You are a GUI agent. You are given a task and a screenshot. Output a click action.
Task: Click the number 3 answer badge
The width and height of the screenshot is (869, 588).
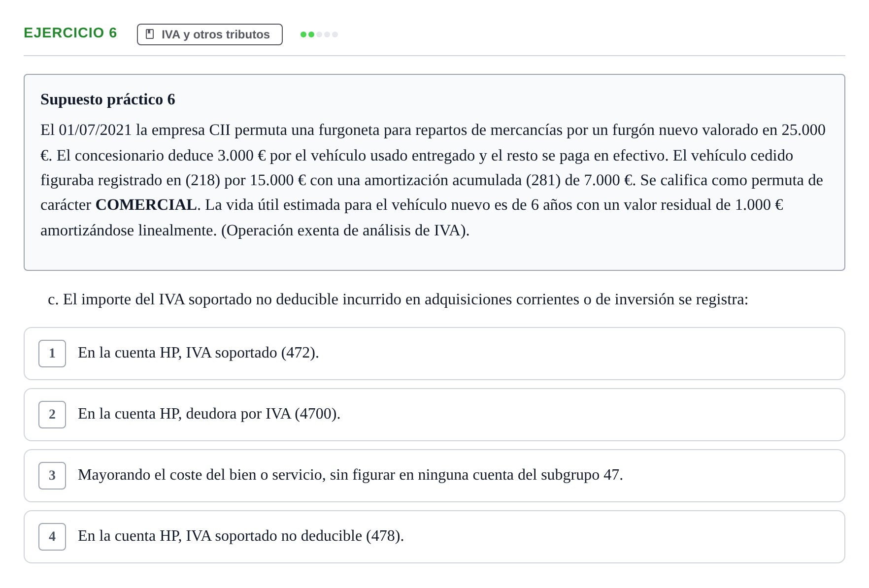tap(52, 476)
